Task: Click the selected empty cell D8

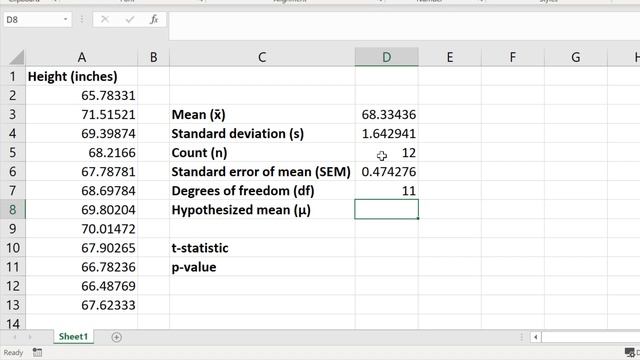Action: point(387,209)
